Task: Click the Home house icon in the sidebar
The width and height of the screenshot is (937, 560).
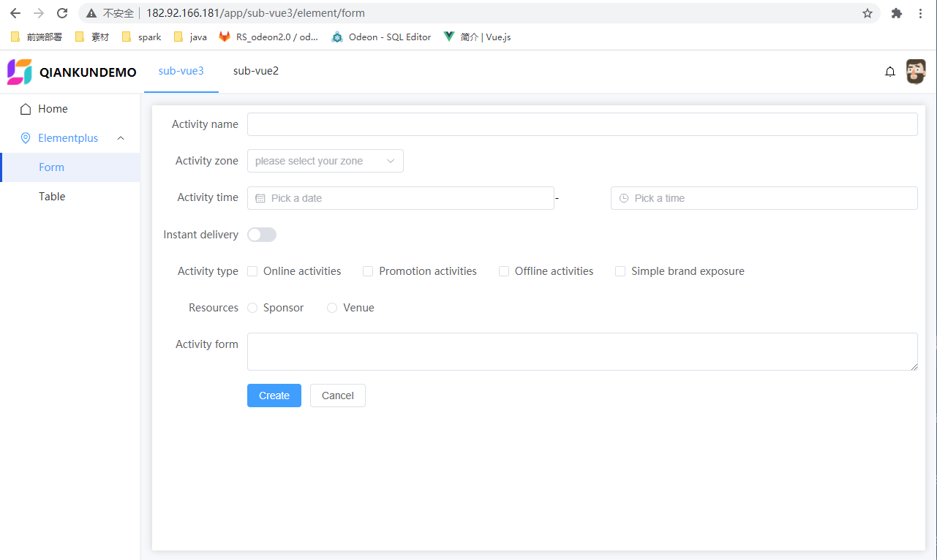Action: tap(26, 109)
